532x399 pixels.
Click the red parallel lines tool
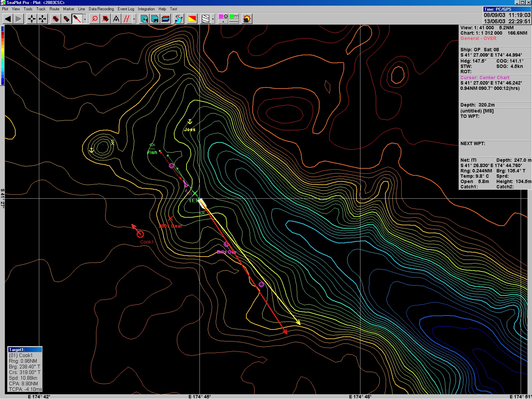[126, 19]
